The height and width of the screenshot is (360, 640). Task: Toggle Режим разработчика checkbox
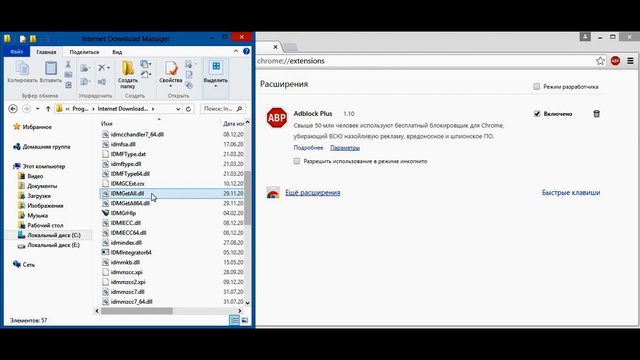click(x=537, y=87)
